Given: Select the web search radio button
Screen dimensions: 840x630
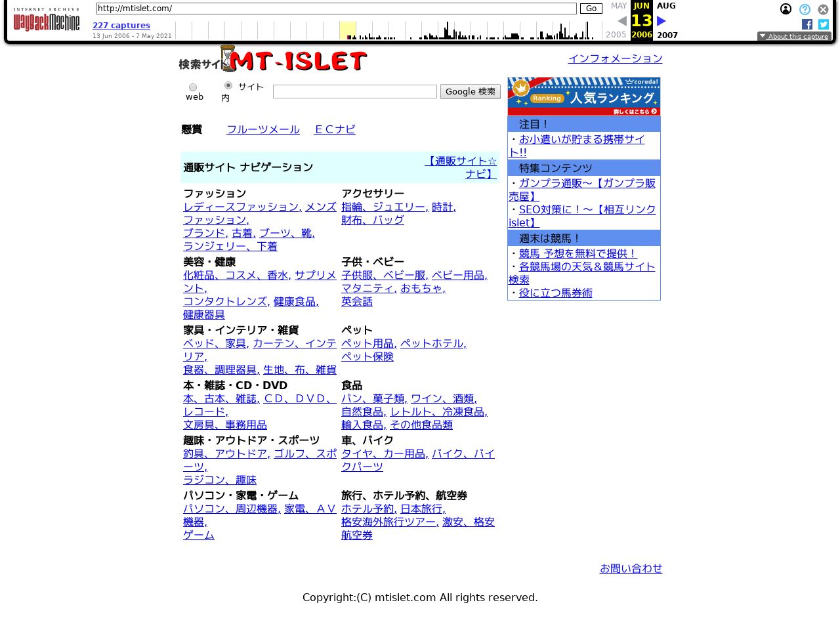Looking at the screenshot, I should click(x=193, y=87).
